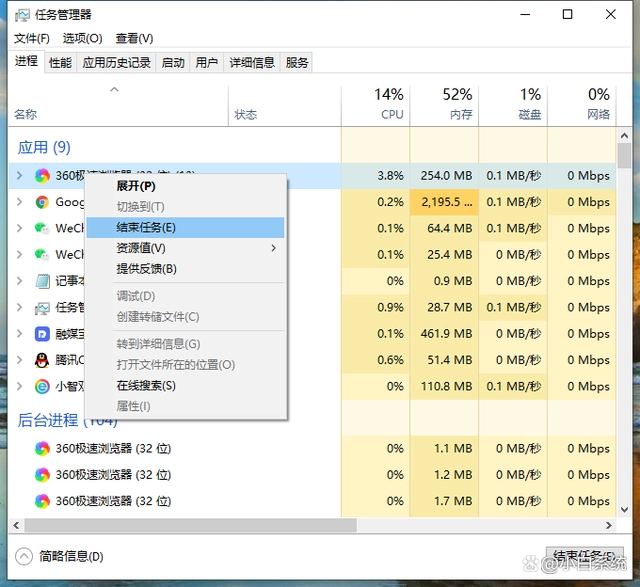Click the blue 融媒 app icon
The image size is (640, 587).
[42, 334]
